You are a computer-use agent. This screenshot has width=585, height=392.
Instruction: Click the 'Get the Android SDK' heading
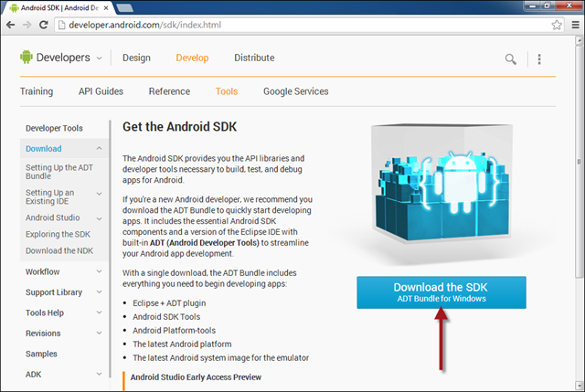coord(179,127)
